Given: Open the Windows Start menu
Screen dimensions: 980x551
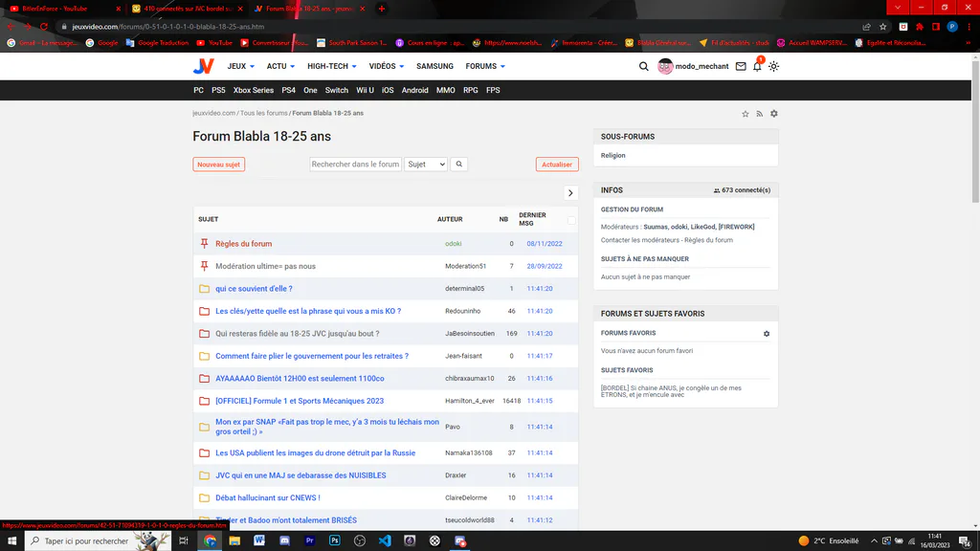Looking at the screenshot, I should (11, 540).
